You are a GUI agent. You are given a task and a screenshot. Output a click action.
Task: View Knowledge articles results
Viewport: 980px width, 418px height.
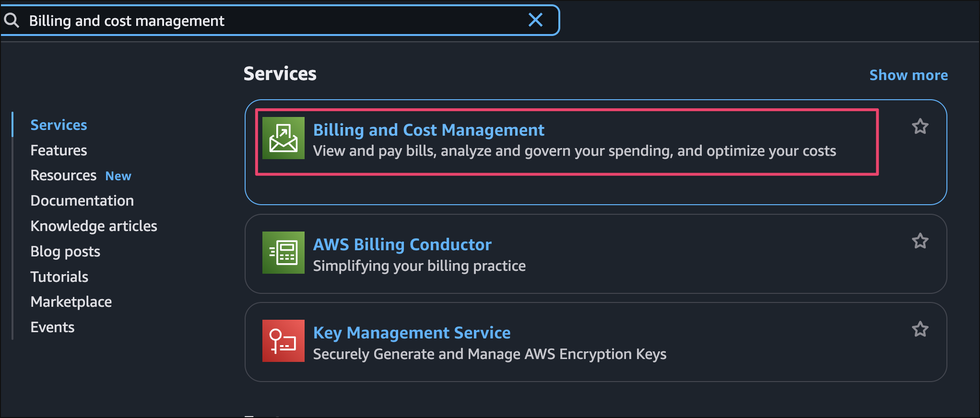click(94, 226)
